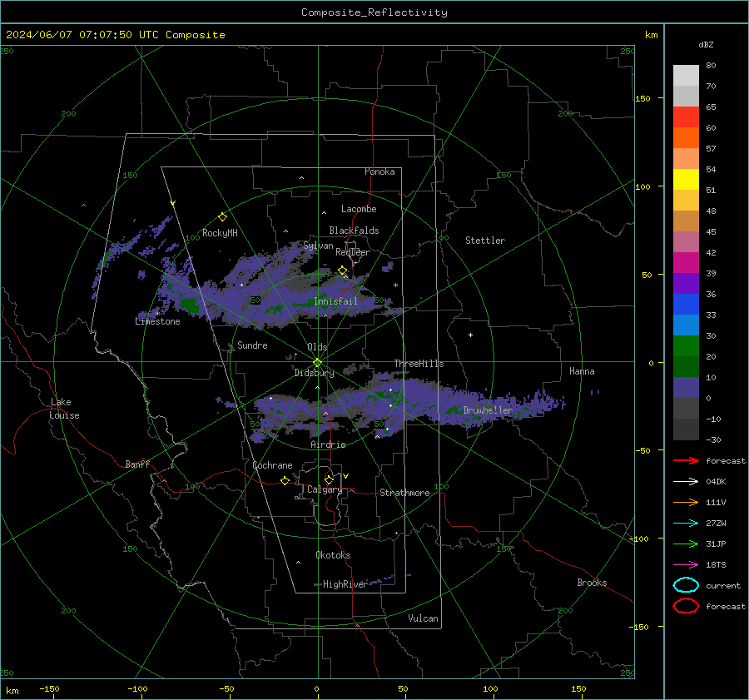This screenshot has height=700, width=749.
Task: Click the Hanna city label
Action: click(x=582, y=371)
